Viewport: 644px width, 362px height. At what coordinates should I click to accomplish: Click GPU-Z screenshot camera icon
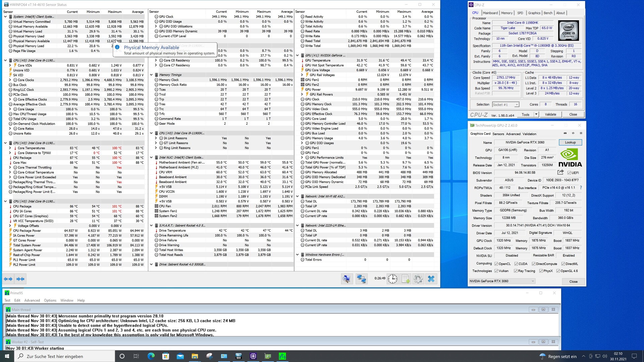tap(565, 133)
